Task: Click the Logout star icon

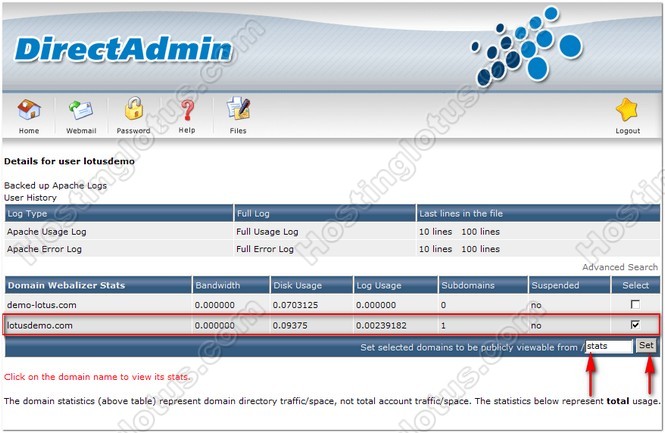Action: click(x=627, y=110)
